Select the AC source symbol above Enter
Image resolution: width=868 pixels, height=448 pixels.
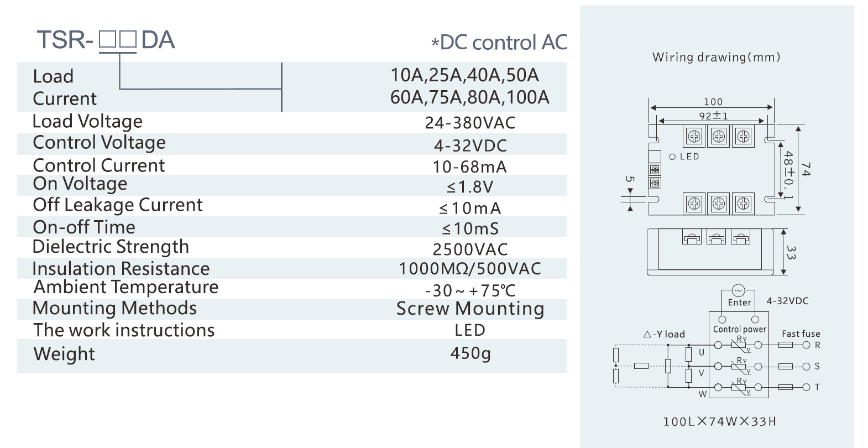(739, 291)
